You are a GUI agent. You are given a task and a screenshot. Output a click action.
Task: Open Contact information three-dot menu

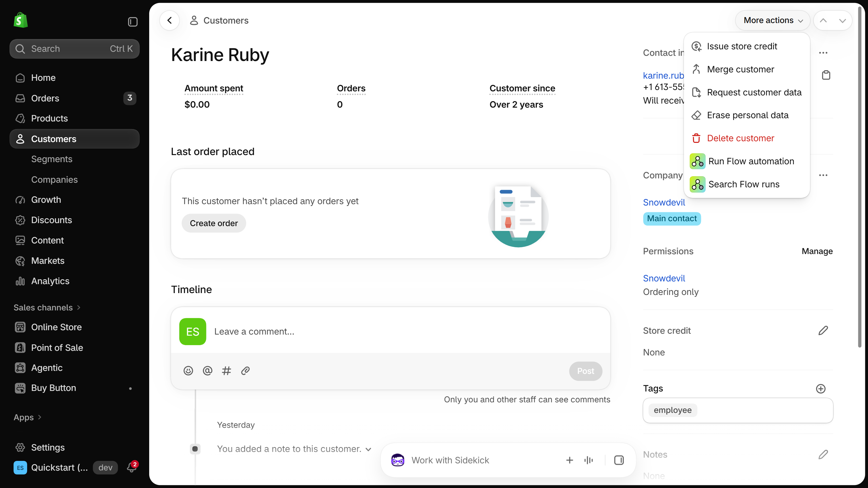pos(823,53)
